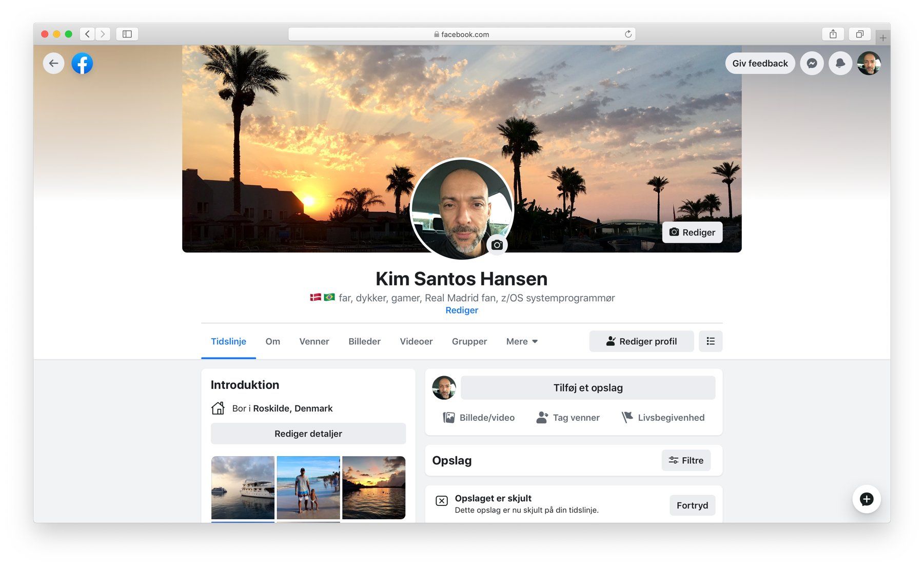The height and width of the screenshot is (567, 924).
Task: Add a Livsbegivenhed with the flag icon
Action: coord(662,417)
